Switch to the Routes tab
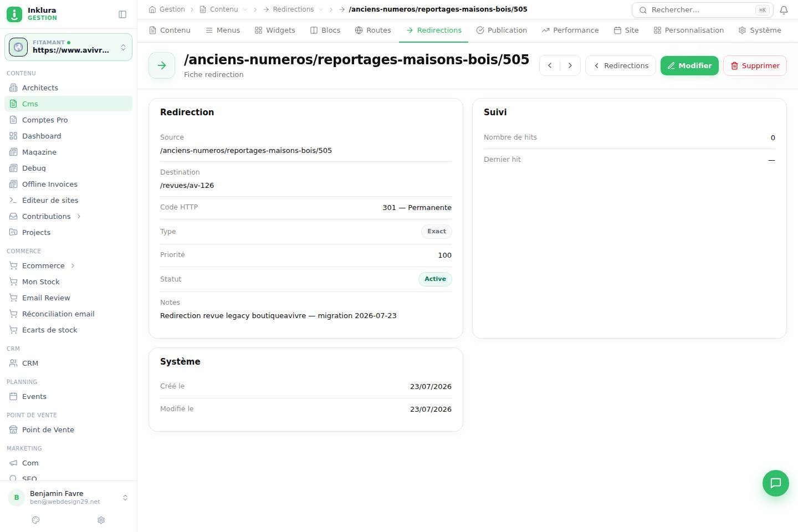This screenshot has width=798, height=532. (x=373, y=30)
